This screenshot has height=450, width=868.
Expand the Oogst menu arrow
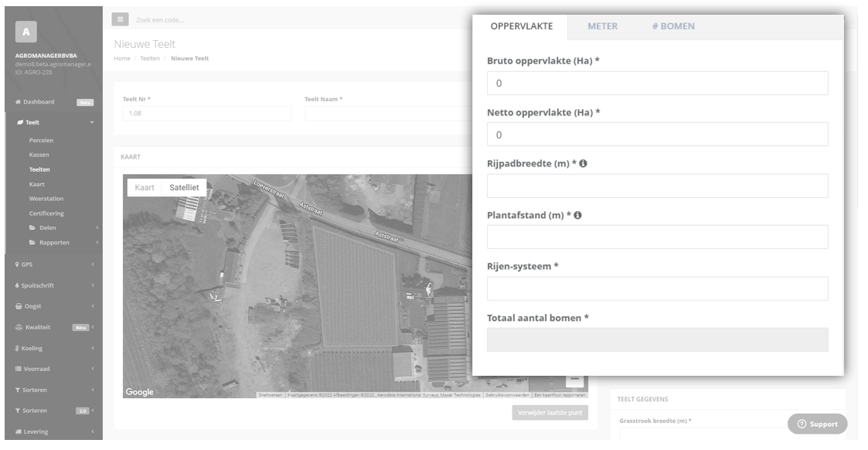(x=93, y=306)
